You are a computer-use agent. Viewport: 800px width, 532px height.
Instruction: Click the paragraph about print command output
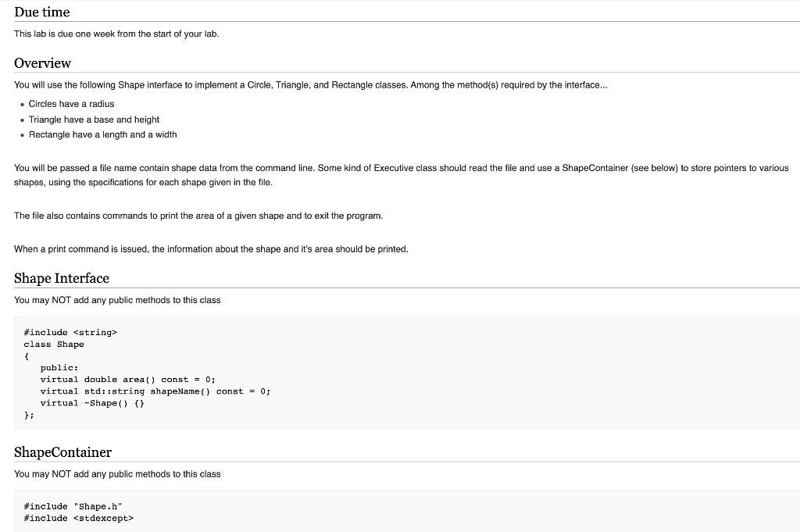point(209,249)
